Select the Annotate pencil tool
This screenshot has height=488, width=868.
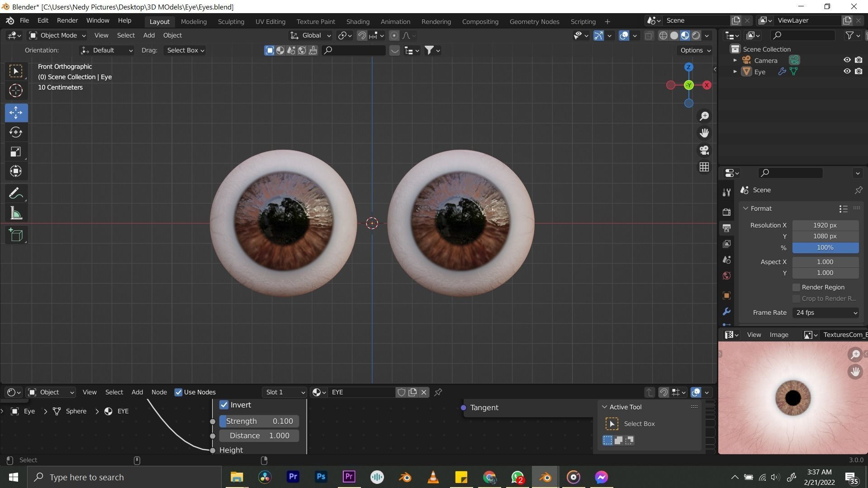coord(16,194)
